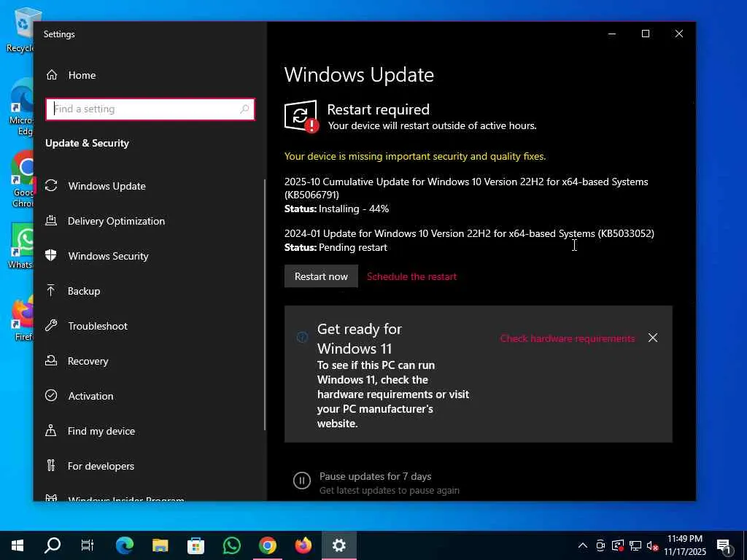This screenshot has height=560, width=747.
Task: Open the Action Center notifications icon
Action: pos(724,545)
